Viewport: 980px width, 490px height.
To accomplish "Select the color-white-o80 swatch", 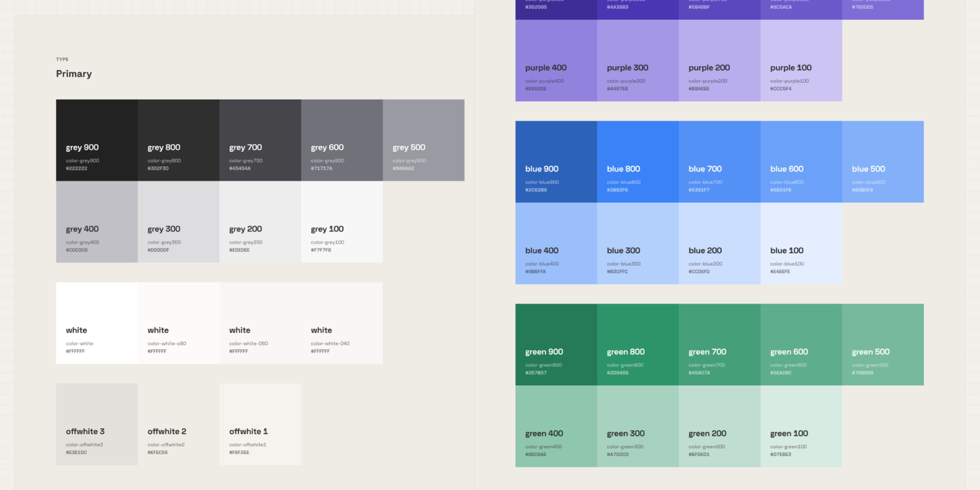I will coord(178,323).
